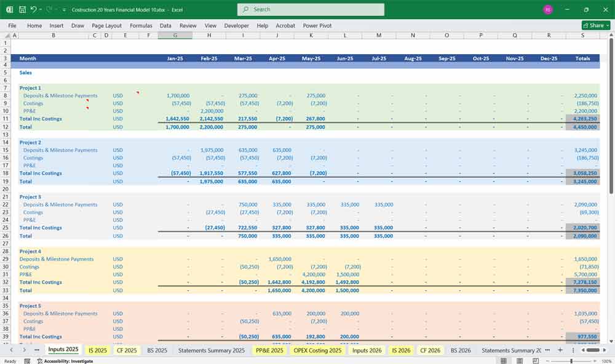This screenshot has width=615, height=364.
Task: Switch to the Formulas ribbon tab
Action: pos(141,26)
